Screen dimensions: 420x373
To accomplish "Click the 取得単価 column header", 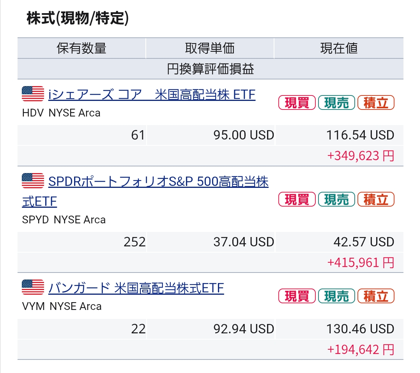I will 210,48.
